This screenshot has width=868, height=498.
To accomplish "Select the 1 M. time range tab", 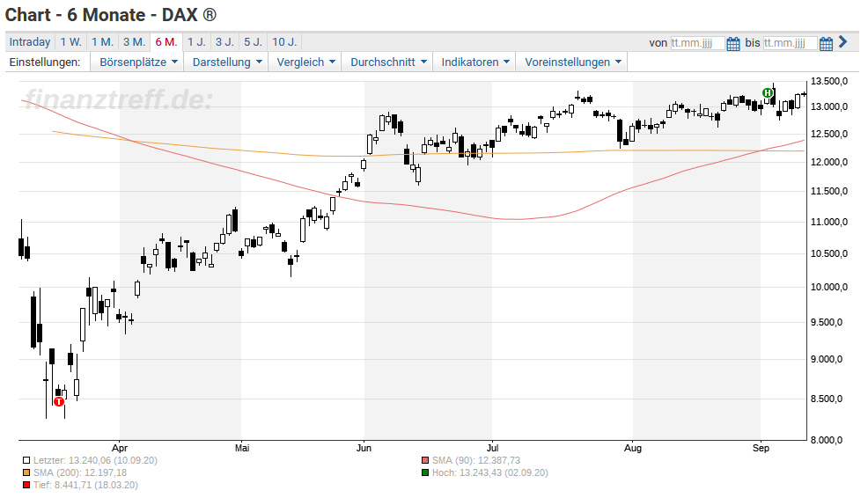I will 102,42.
